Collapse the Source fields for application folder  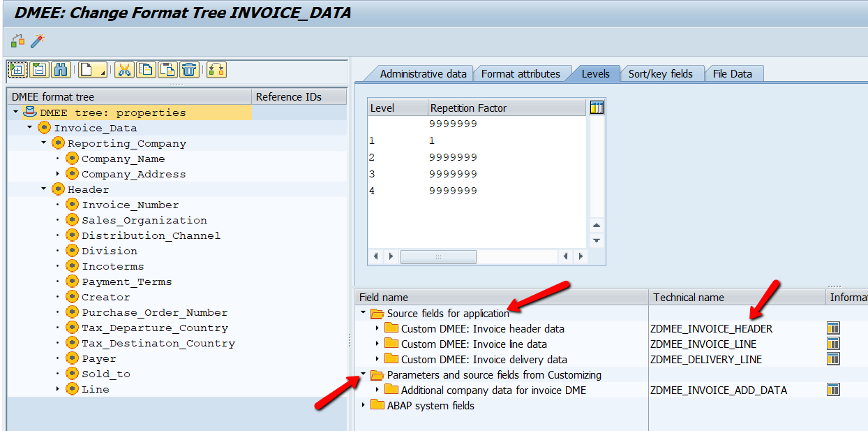364,312
